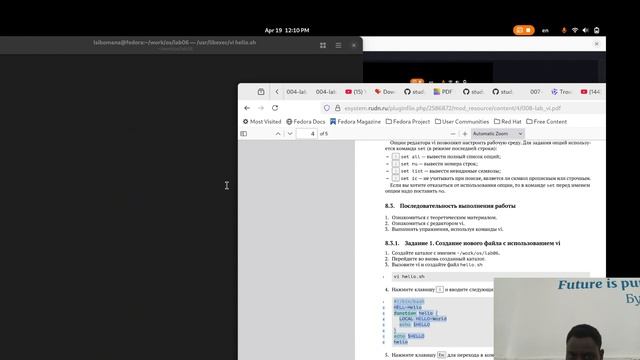
Task: Expand the Red Hat bookmark folder
Action: pos(507,122)
